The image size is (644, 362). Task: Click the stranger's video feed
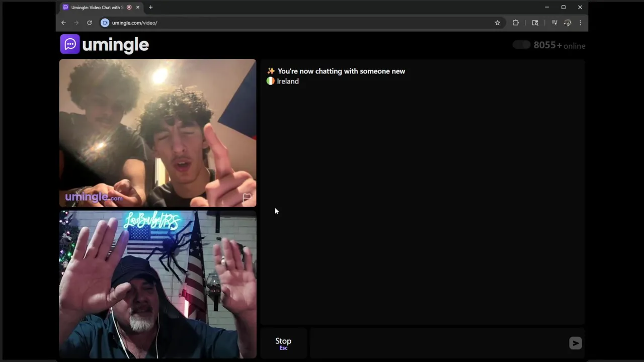pyautogui.click(x=157, y=133)
